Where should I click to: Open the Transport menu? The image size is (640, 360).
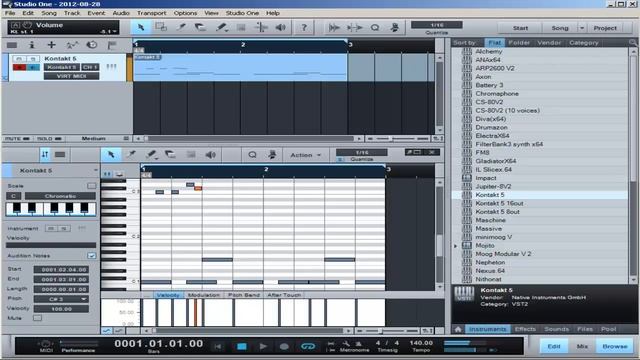151,13
